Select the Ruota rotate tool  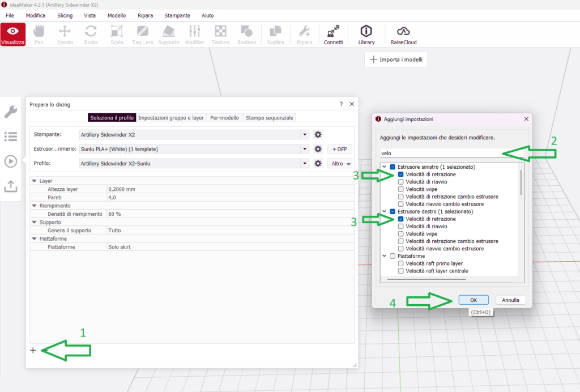pyautogui.click(x=91, y=35)
